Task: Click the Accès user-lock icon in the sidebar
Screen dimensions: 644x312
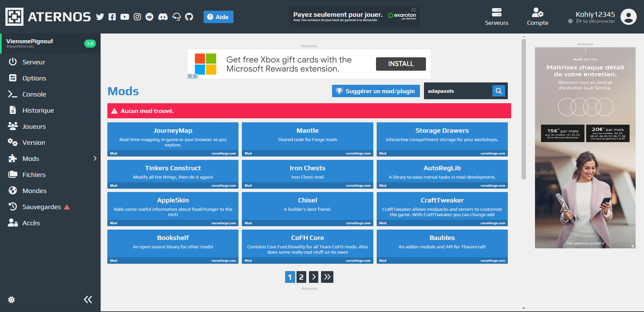Action: coord(13,223)
